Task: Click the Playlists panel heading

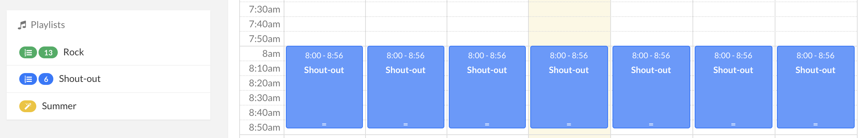Action: click(48, 25)
